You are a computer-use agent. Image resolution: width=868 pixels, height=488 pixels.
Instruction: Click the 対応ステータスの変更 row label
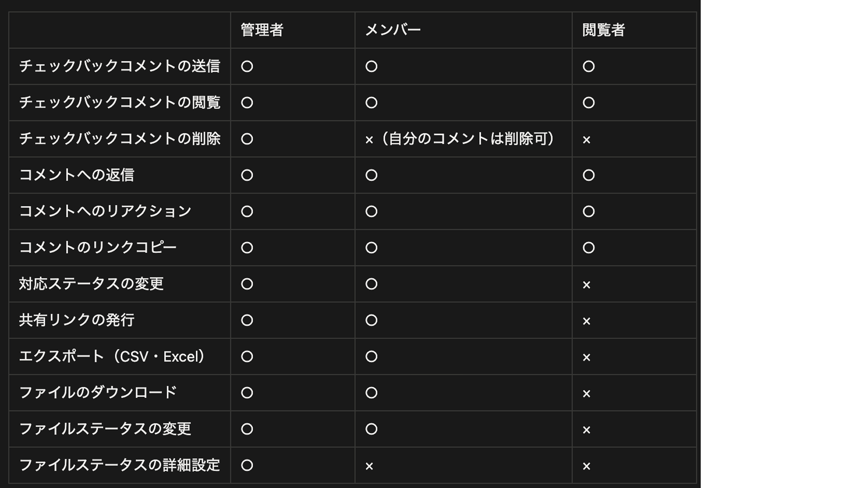pyautogui.click(x=91, y=284)
